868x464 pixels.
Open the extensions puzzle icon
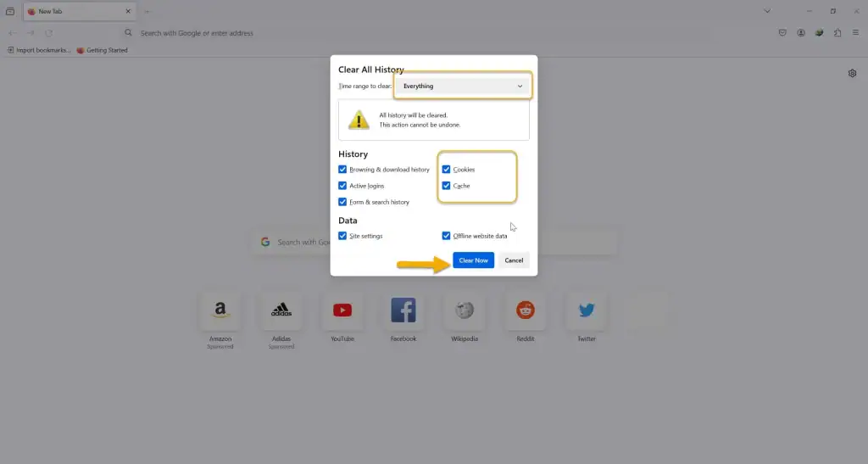(837, 33)
